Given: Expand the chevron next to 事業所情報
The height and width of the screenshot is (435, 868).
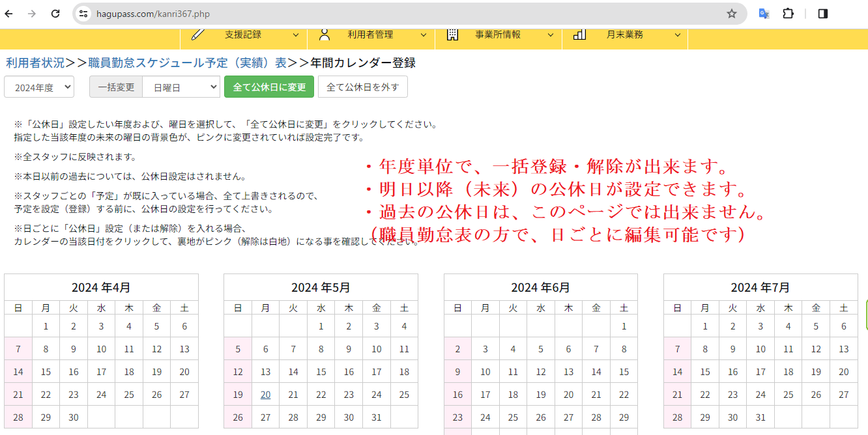Looking at the screenshot, I should click(x=551, y=35).
